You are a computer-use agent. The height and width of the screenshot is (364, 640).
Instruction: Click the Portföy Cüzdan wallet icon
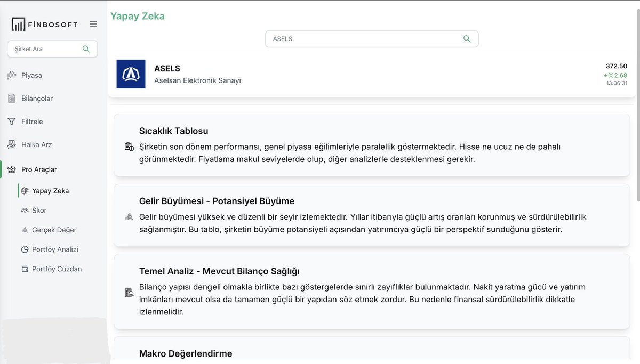(25, 269)
